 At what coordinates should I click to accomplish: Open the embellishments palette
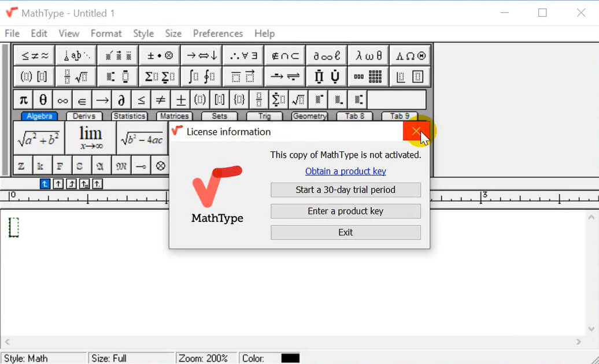pyautogui.click(x=118, y=55)
